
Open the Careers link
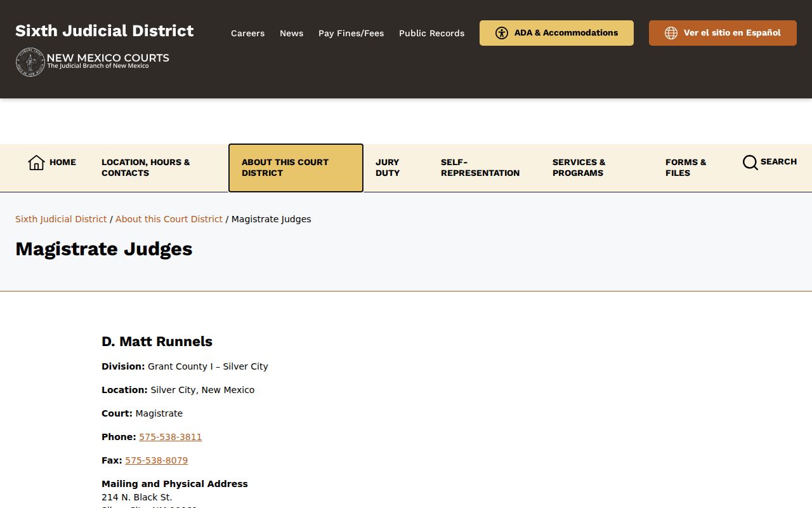click(247, 33)
